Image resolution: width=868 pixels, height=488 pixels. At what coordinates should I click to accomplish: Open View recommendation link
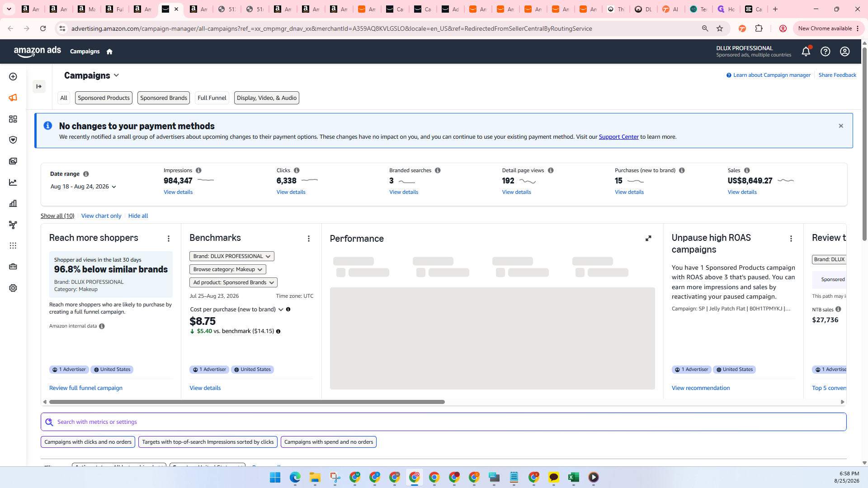coord(701,388)
